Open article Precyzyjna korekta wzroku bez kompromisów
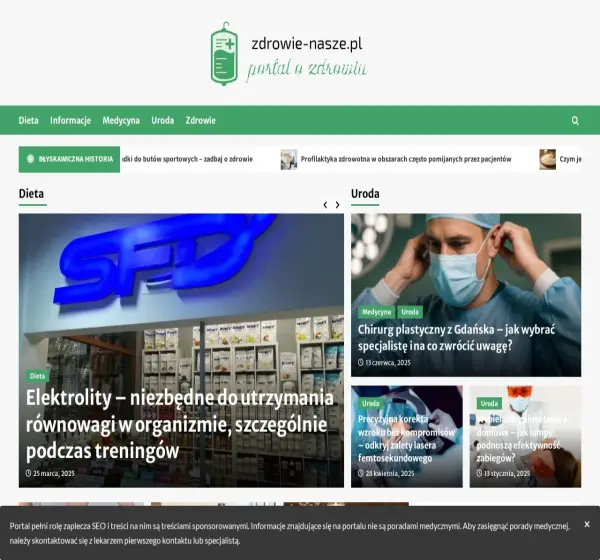This screenshot has width=600, height=560. pyautogui.click(x=406, y=439)
